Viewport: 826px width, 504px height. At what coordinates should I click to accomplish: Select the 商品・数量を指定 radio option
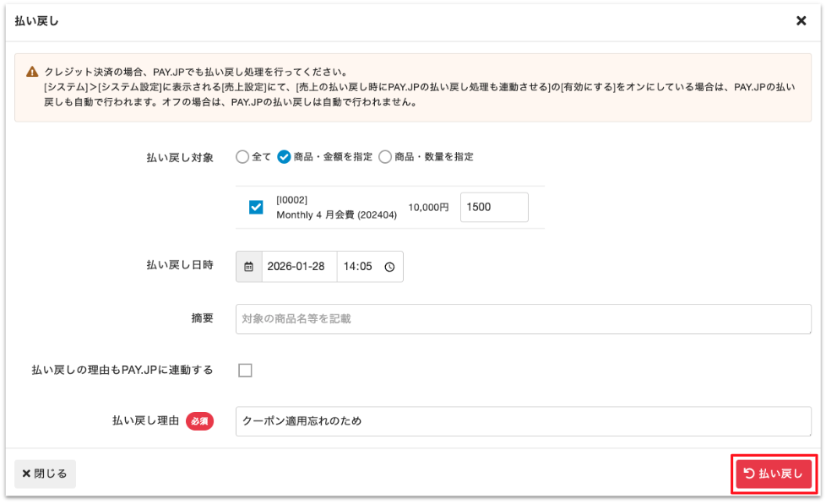(x=385, y=156)
